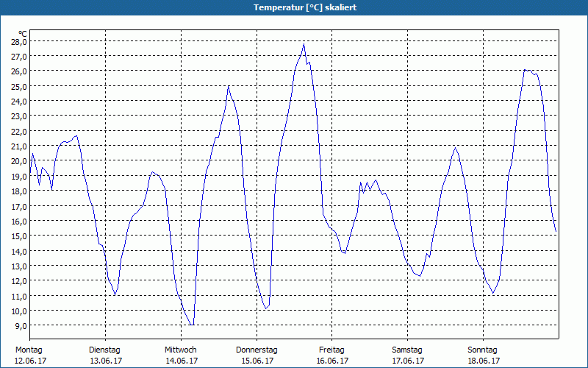Viewport: 588px width, 368px height.
Task: Click the 12,0 y-axis label
Action: tap(18, 281)
